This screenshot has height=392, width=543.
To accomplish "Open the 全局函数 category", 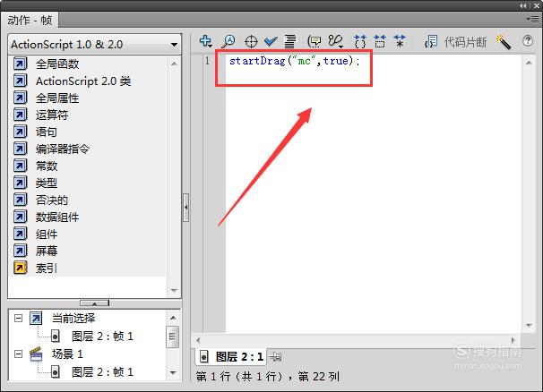I will point(57,64).
